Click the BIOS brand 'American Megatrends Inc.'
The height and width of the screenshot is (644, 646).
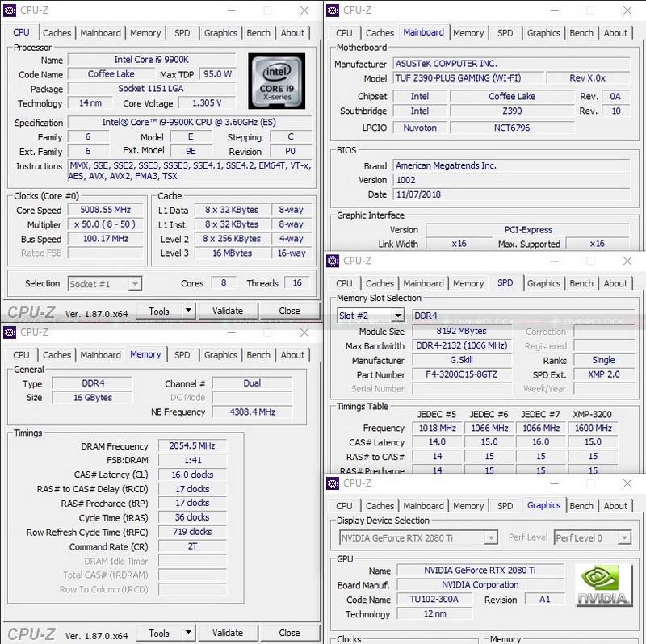click(511, 165)
